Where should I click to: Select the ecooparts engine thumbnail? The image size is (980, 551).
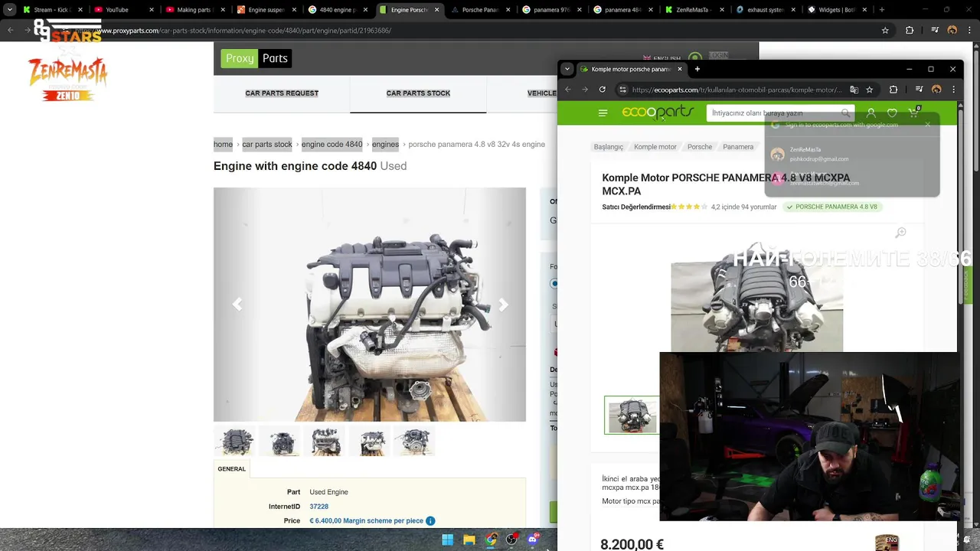pyautogui.click(x=632, y=416)
